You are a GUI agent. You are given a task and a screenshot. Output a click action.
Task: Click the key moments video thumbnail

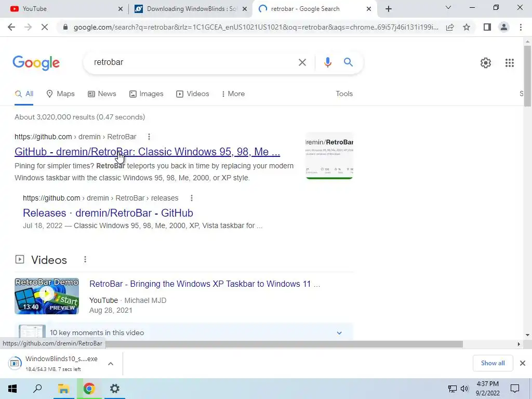[x=32, y=331]
